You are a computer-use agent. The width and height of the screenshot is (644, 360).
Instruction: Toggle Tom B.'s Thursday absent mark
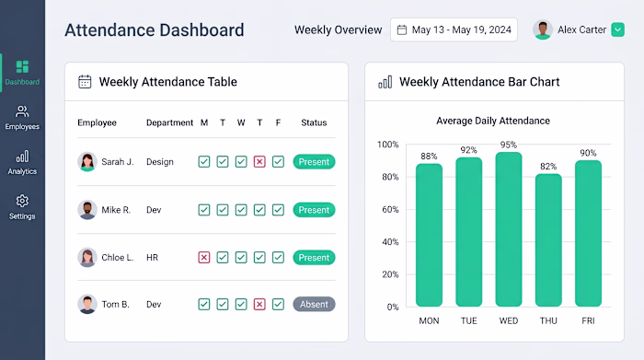(x=259, y=304)
